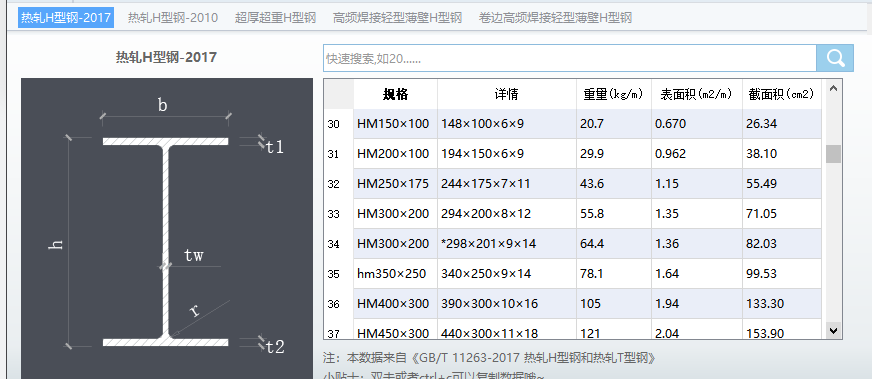
Task: Click the 表面积(m2/m) column header
Action: coord(696,94)
